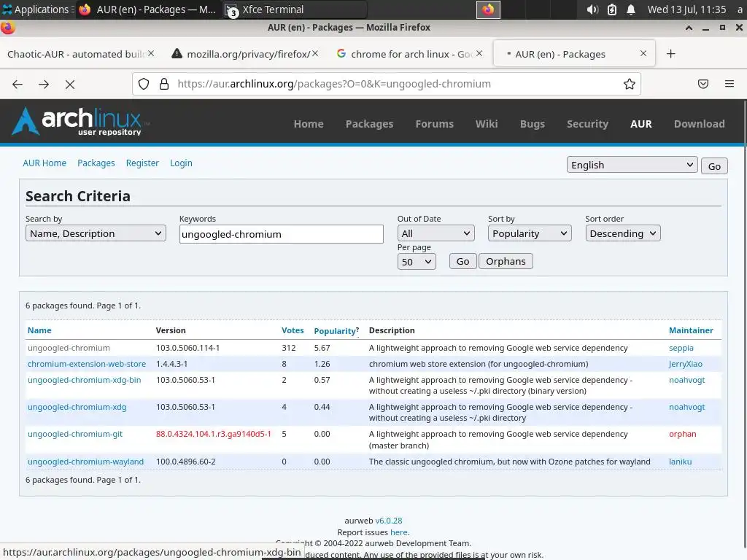Image resolution: width=747 pixels, height=560 pixels.
Task: Open maintainer JerryXiao's profile
Action: click(x=686, y=364)
